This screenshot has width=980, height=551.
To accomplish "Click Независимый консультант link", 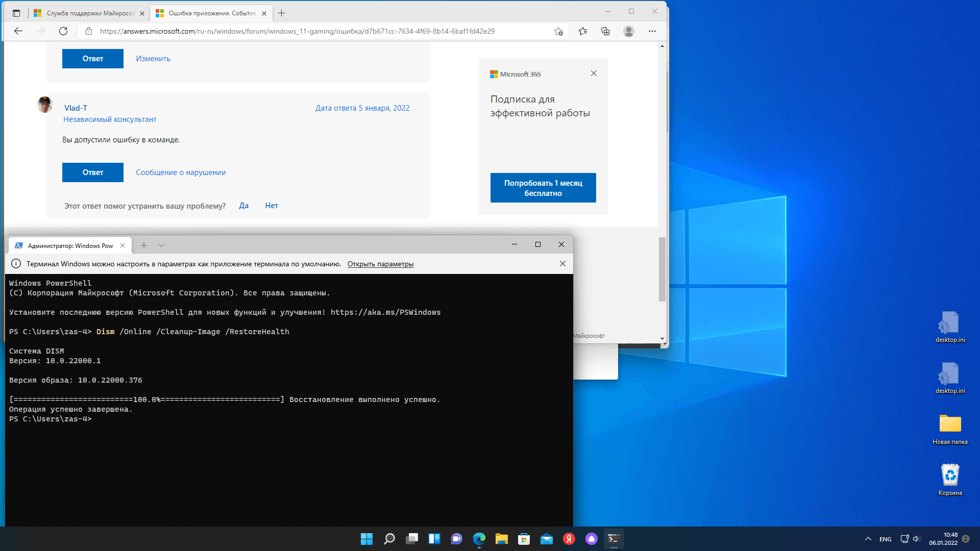I will pos(110,119).
